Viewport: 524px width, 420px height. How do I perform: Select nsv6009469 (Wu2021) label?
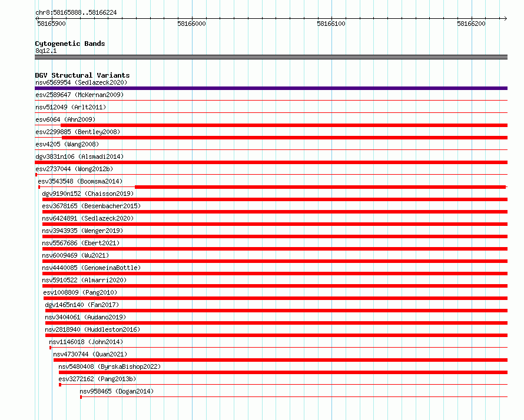coord(75,255)
